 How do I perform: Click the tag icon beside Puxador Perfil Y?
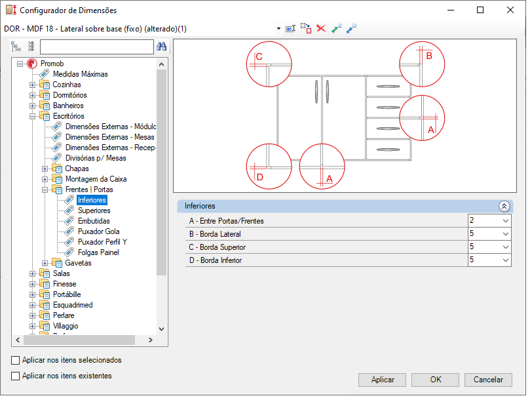point(69,242)
